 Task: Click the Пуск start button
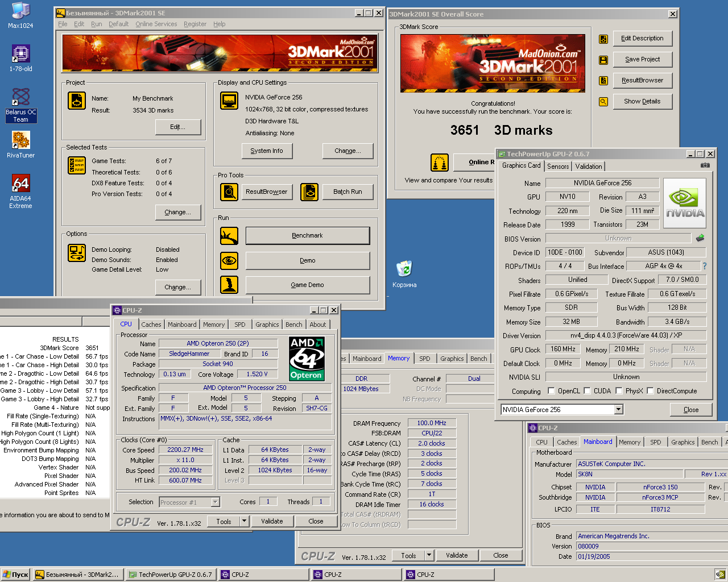pos(16,575)
